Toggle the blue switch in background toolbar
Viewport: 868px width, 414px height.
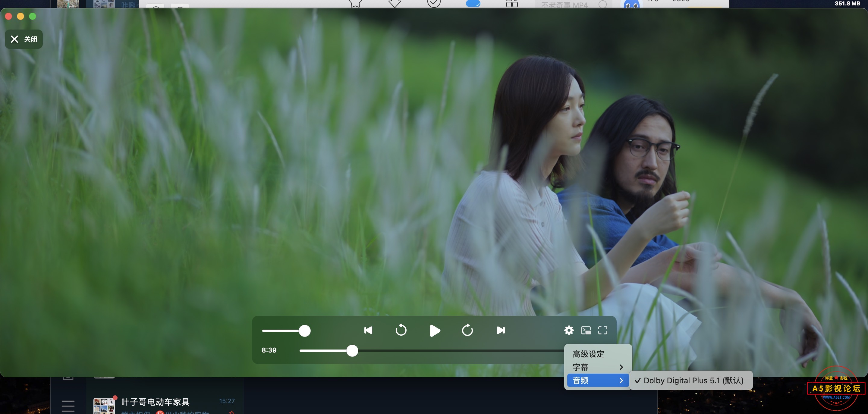click(x=473, y=3)
